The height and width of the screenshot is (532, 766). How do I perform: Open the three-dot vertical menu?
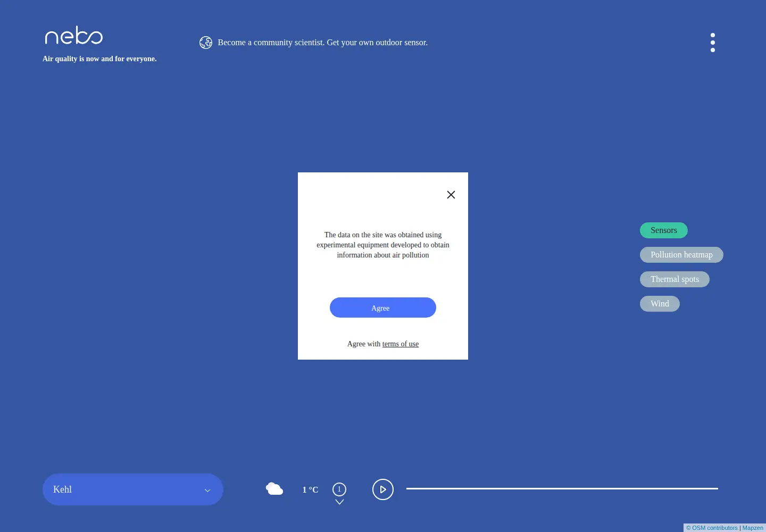coord(713,43)
